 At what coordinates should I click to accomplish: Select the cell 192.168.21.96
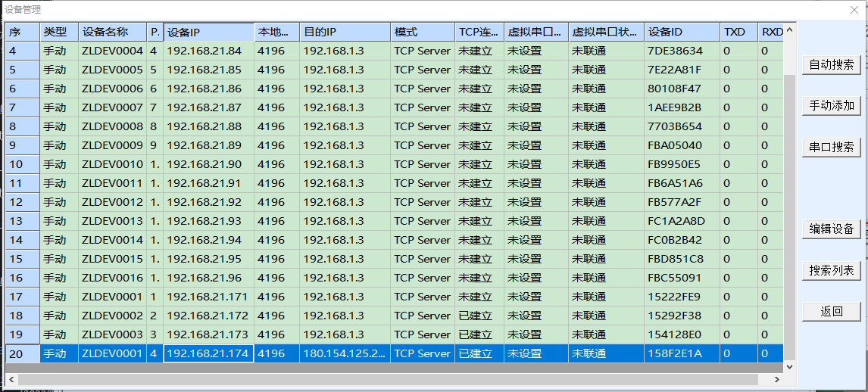[x=209, y=278]
